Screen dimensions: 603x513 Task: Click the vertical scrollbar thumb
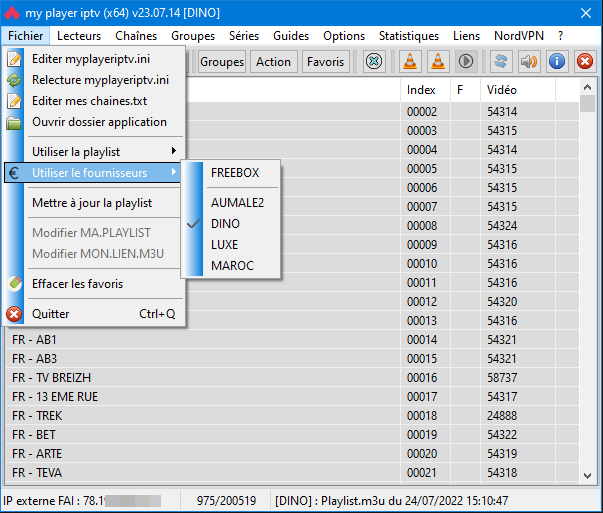pos(587,103)
